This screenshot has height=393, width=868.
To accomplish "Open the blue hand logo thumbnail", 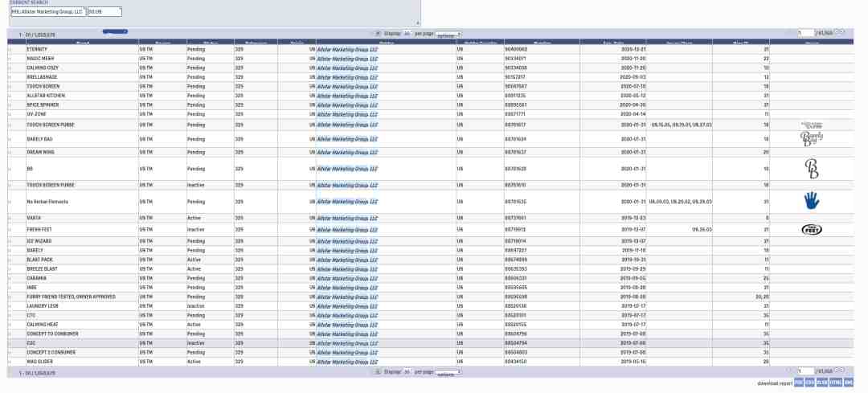I will [x=812, y=201].
